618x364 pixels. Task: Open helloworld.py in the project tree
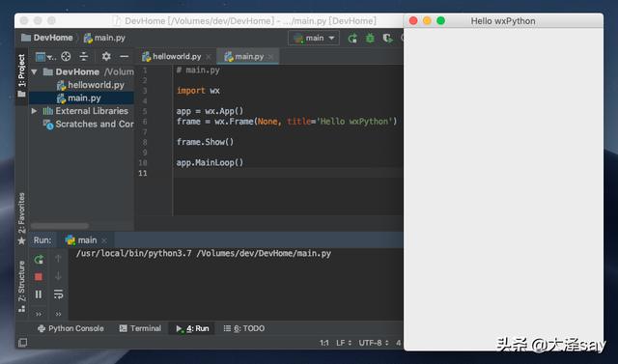tap(90, 85)
